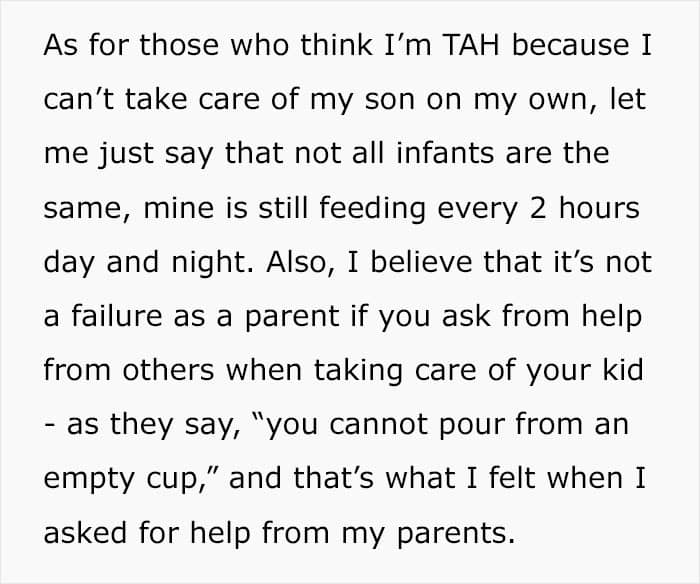Click the final word "parents."
700x584 pixels.
click(x=456, y=535)
